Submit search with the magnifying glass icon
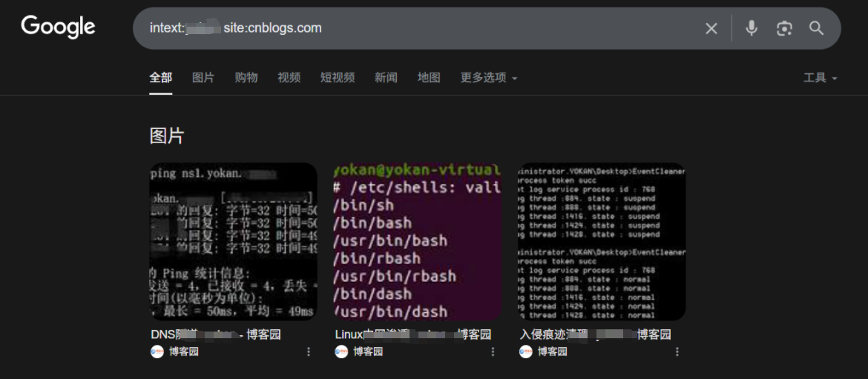This screenshot has width=868, height=379. point(817,28)
